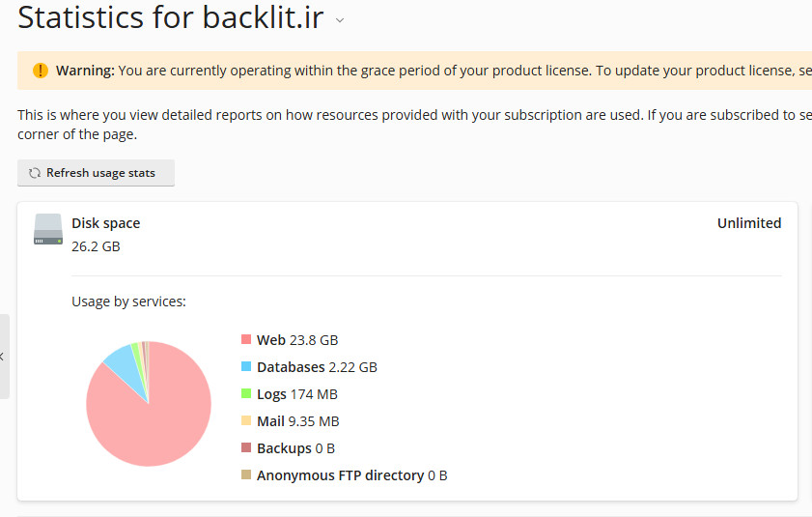812x517 pixels.
Task: Expand the dropdown chevron beside backlit.ir
Action: [x=340, y=21]
